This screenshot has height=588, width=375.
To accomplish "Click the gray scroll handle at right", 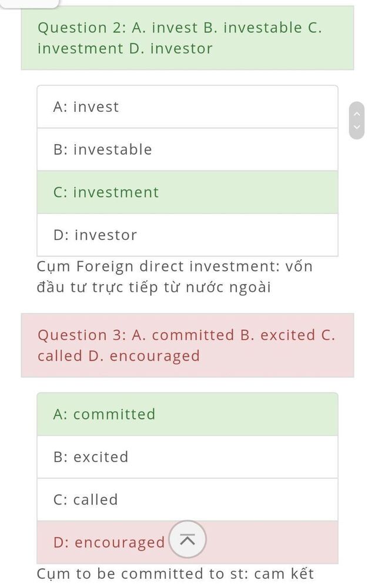I will pos(357,121).
